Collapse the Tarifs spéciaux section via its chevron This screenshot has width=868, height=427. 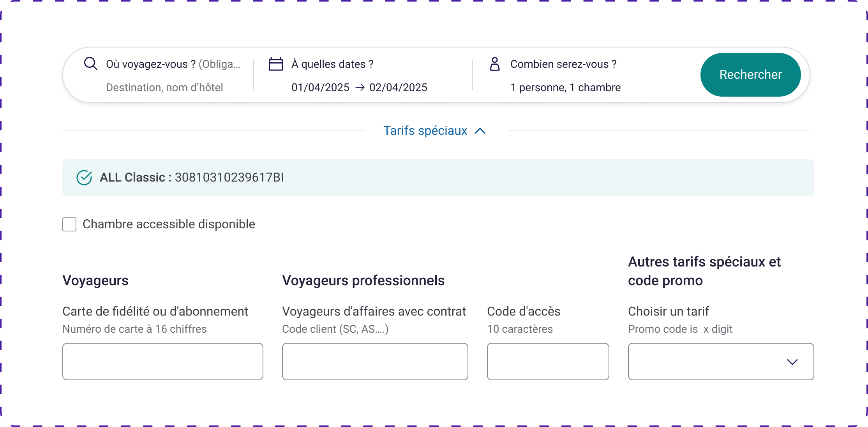click(480, 131)
